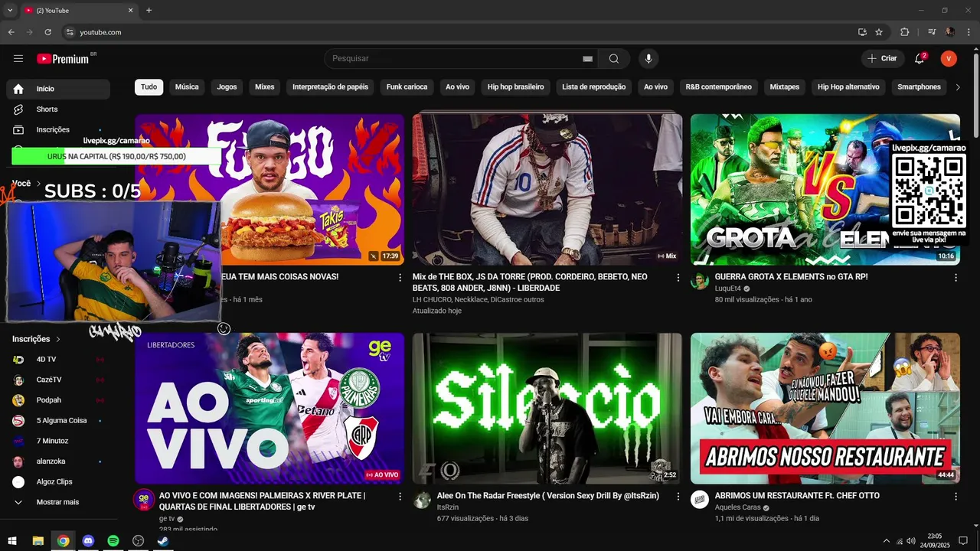Viewport: 980px width, 551px height.
Task: Open Steam from the taskbar
Action: [163, 541]
